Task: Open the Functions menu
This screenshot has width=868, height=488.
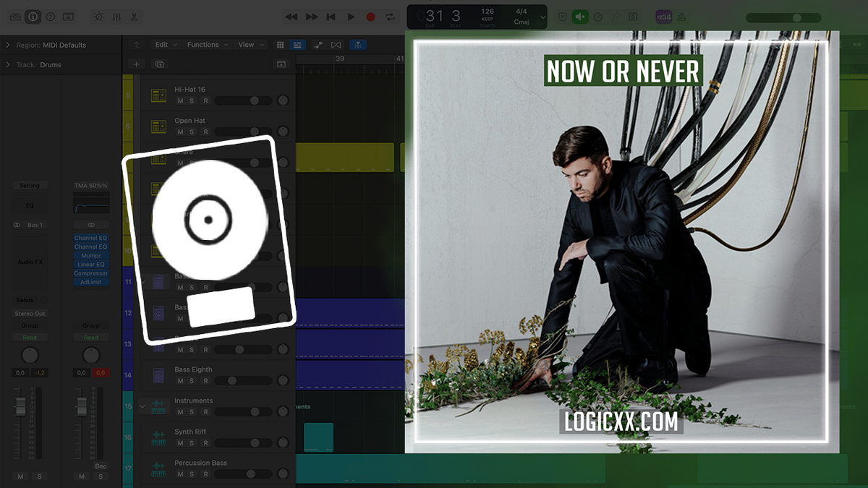Action: click(x=207, y=45)
